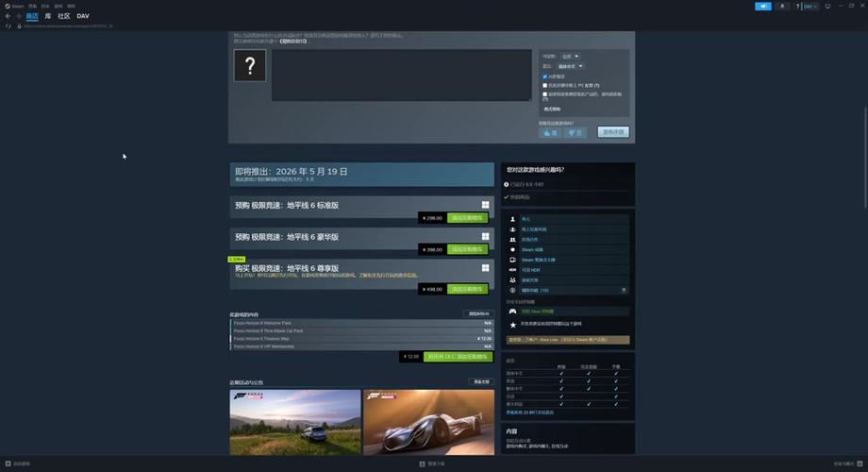The width and height of the screenshot is (868, 472).
Task: Tick the received-for-free product checkbox
Action: point(544,94)
